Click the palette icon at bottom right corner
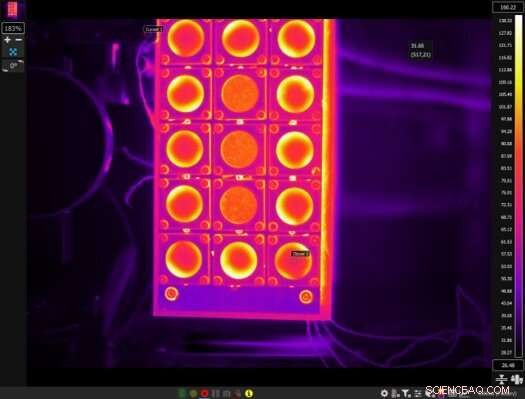 517,379
